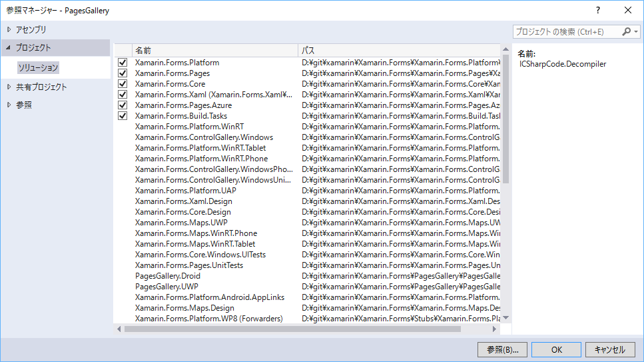Screen dimensions: 644x362
Task: Expand the アセンブリ tree node
Action: [x=9, y=29]
